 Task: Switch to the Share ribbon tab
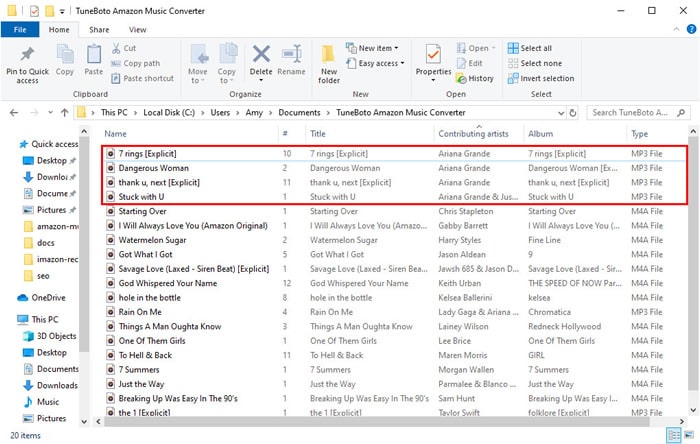click(x=99, y=29)
